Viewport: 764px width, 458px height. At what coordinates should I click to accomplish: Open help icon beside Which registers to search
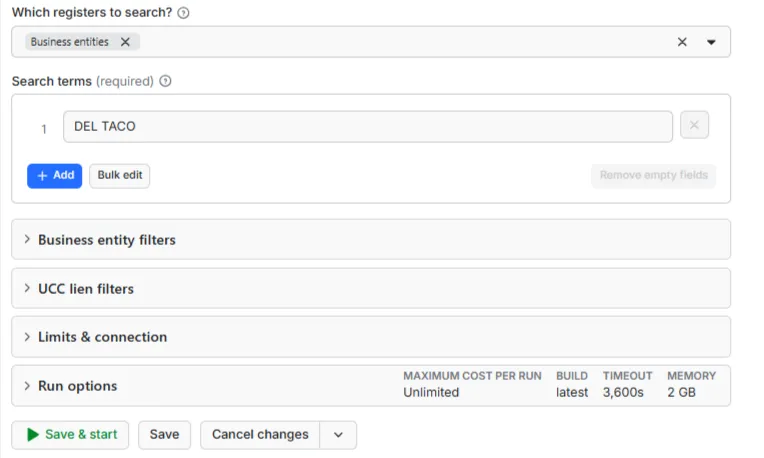(183, 13)
